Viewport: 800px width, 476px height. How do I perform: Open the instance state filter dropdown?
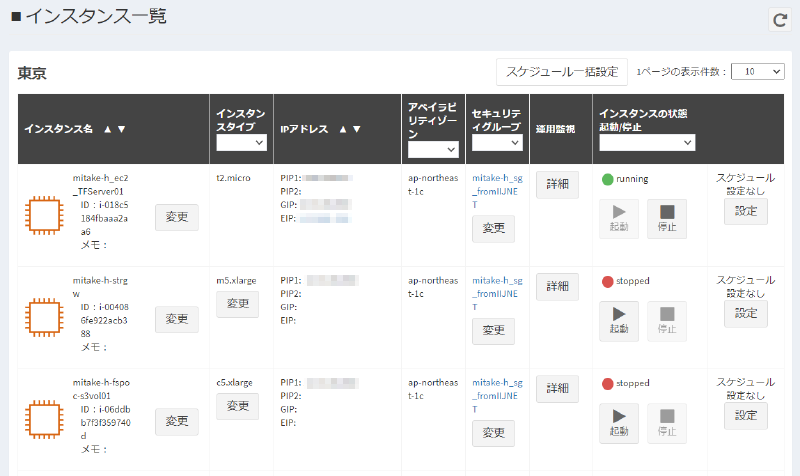pyautogui.click(x=646, y=143)
